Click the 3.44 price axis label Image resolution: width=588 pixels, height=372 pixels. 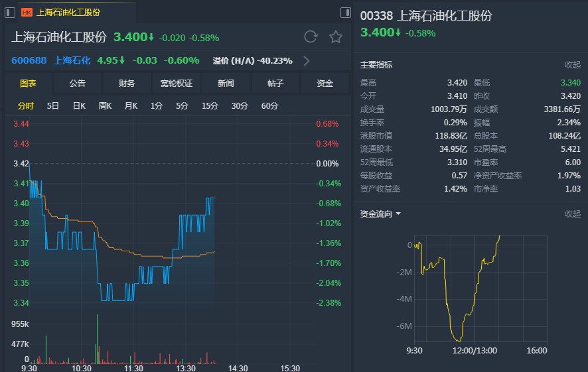(x=21, y=124)
